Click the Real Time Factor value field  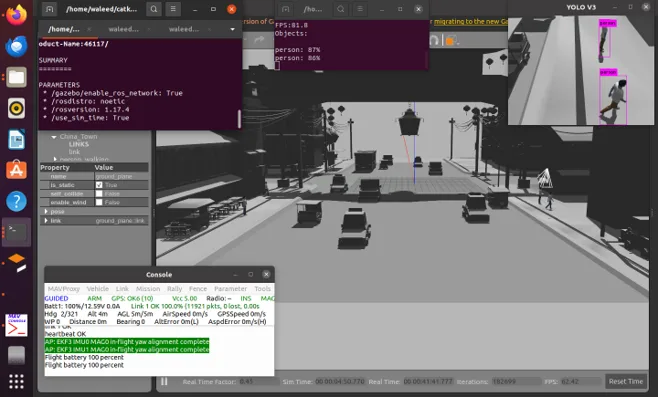[x=258, y=381]
